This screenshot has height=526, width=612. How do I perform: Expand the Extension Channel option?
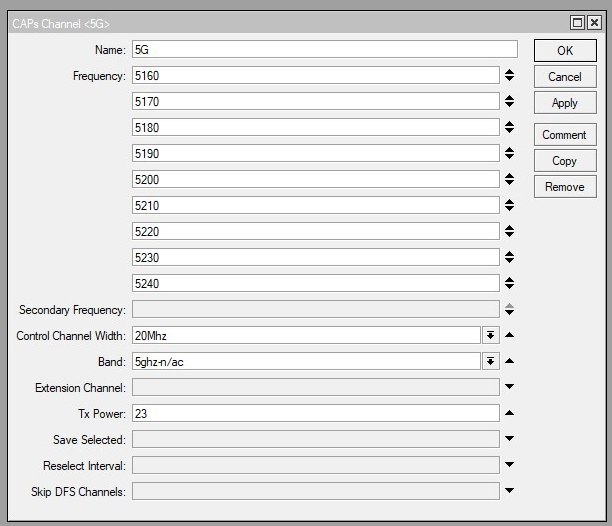(x=509, y=387)
